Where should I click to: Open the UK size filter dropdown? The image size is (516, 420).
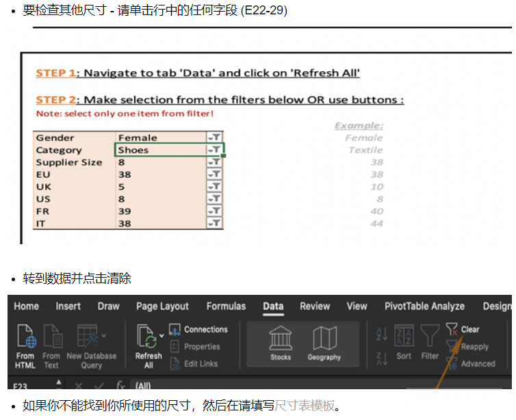click(x=215, y=187)
